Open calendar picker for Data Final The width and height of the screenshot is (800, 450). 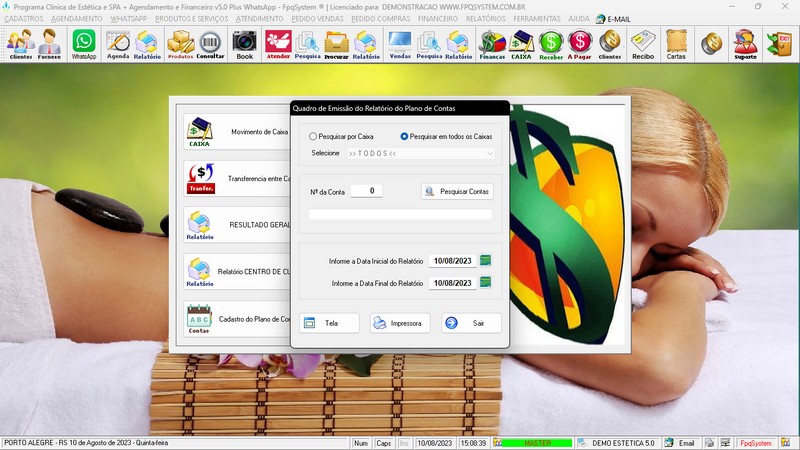click(x=486, y=283)
